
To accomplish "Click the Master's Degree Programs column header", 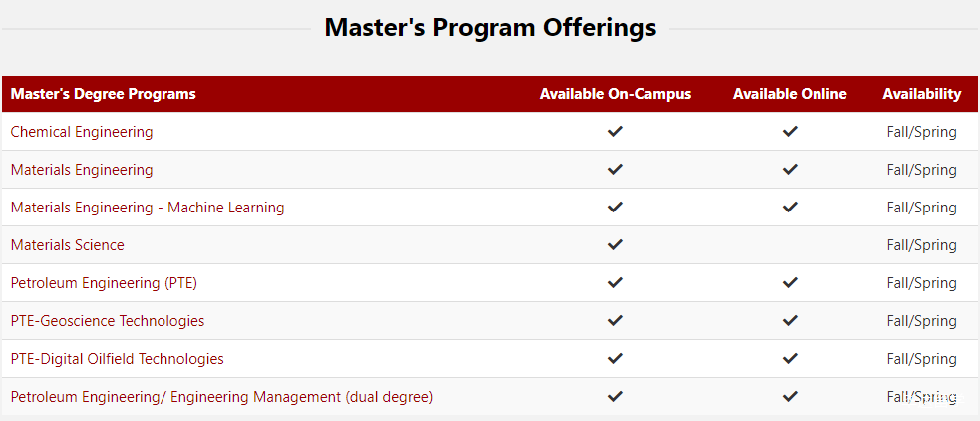I will [104, 94].
